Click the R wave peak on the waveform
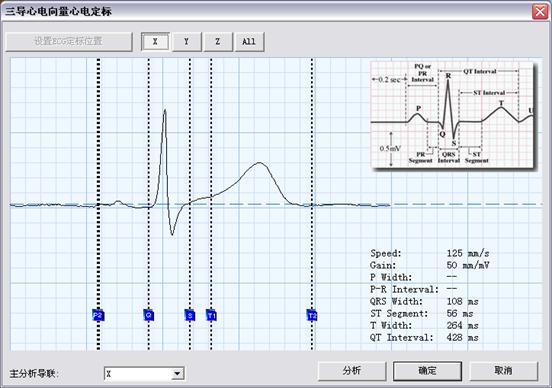The image size is (552, 388). 165,111
